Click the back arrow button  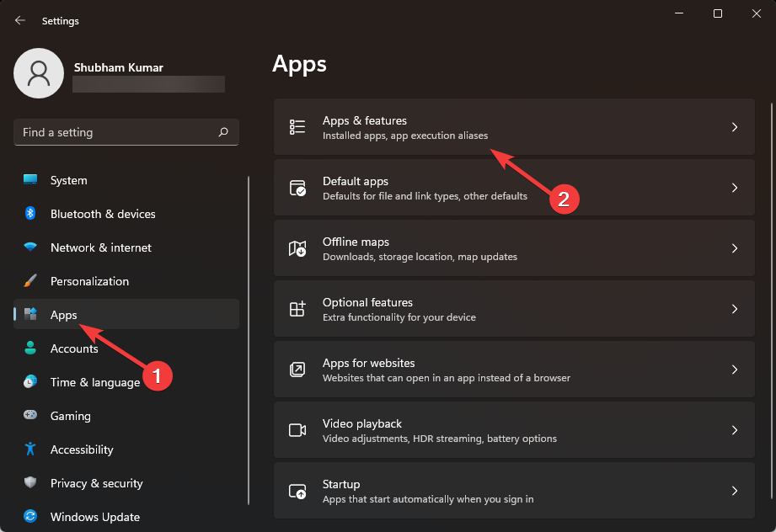19,20
